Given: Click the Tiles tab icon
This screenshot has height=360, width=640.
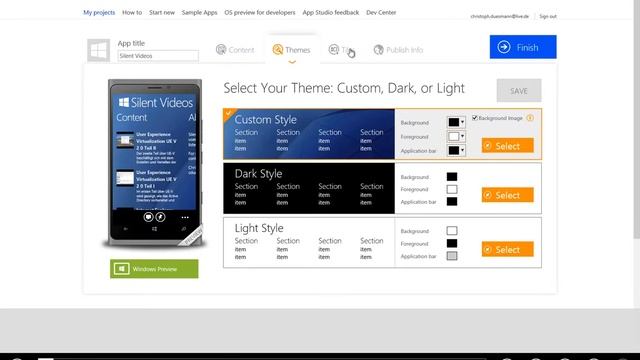Looking at the screenshot, I should point(333,49).
